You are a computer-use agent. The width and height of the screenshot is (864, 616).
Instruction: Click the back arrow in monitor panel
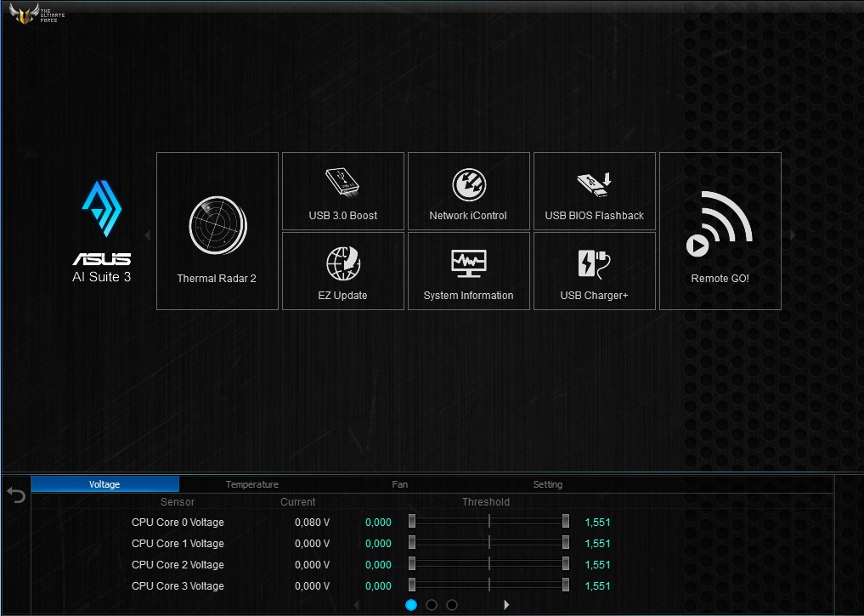16,495
